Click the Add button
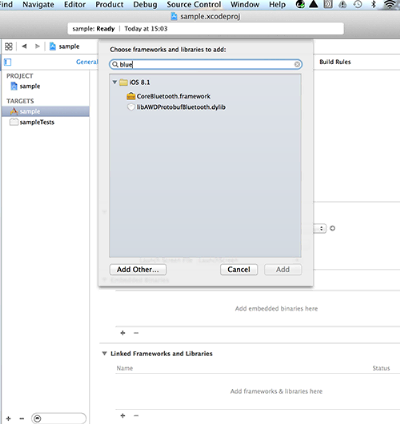 pyautogui.click(x=283, y=269)
